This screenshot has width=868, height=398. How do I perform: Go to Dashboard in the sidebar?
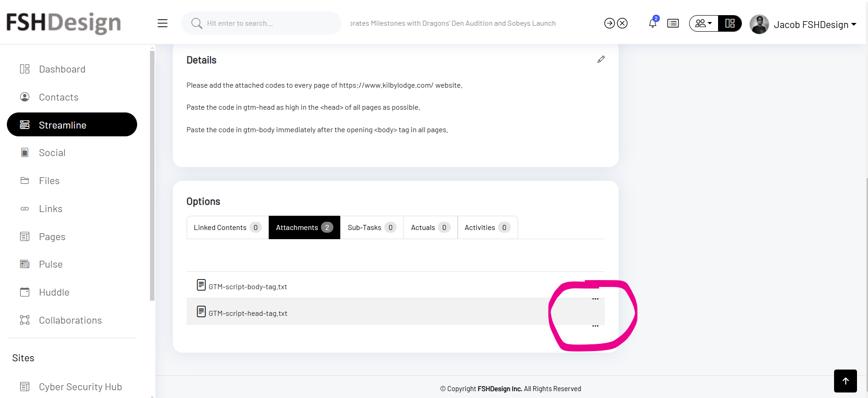(62, 69)
